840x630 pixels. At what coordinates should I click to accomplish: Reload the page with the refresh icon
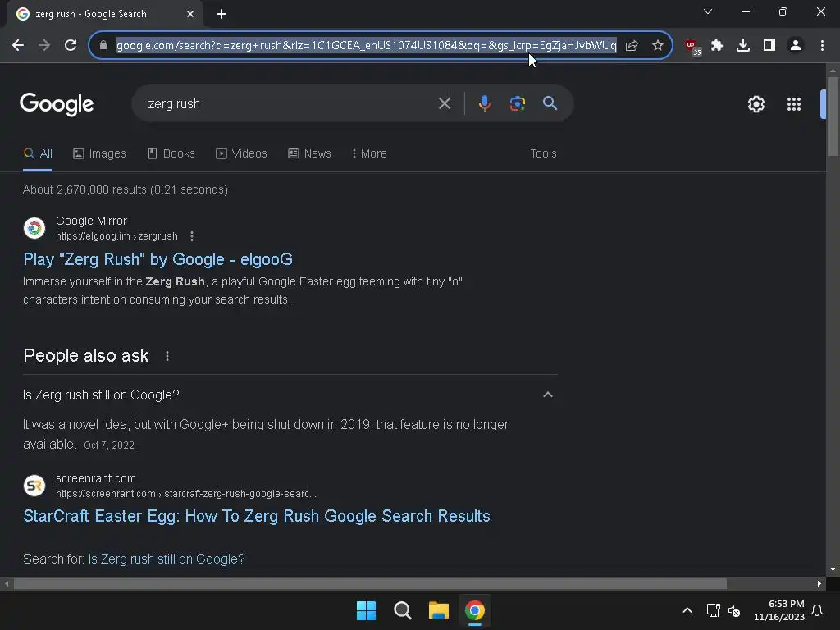pos(71,46)
